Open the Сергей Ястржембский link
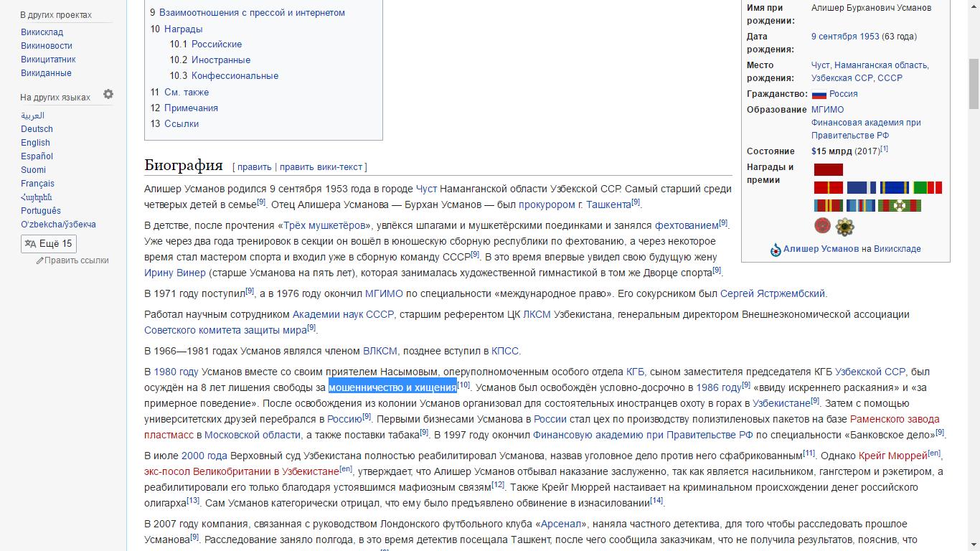 pos(773,293)
